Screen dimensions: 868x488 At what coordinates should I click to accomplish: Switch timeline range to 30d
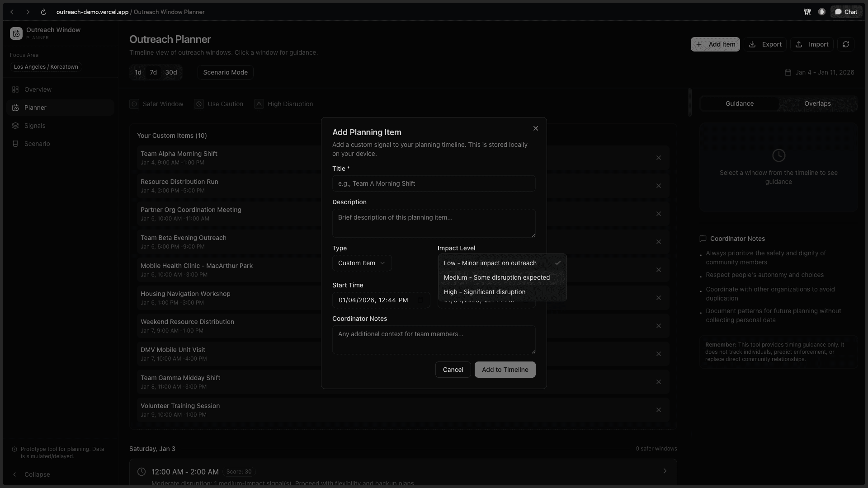171,72
